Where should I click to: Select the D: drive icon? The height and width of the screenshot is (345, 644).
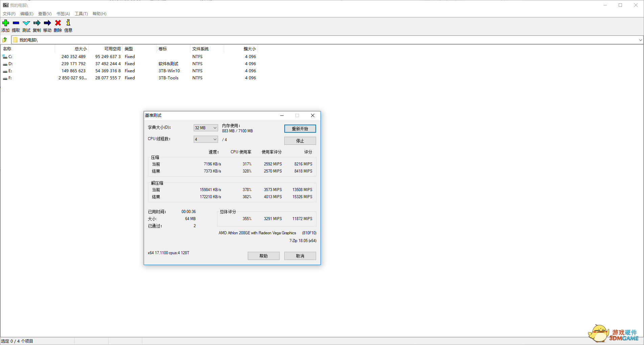pyautogui.click(x=5, y=64)
